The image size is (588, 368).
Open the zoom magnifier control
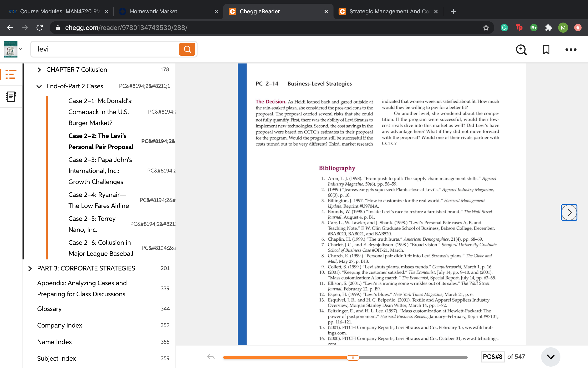coord(521,50)
